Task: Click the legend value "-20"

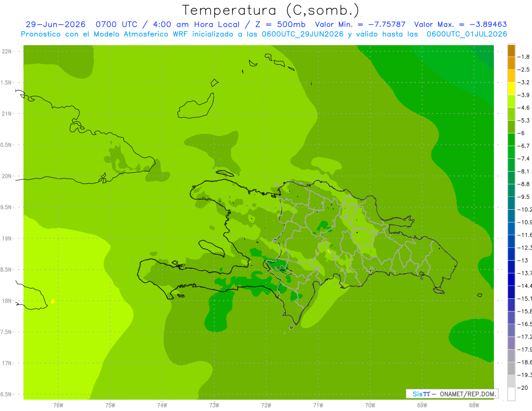Action: [523, 388]
